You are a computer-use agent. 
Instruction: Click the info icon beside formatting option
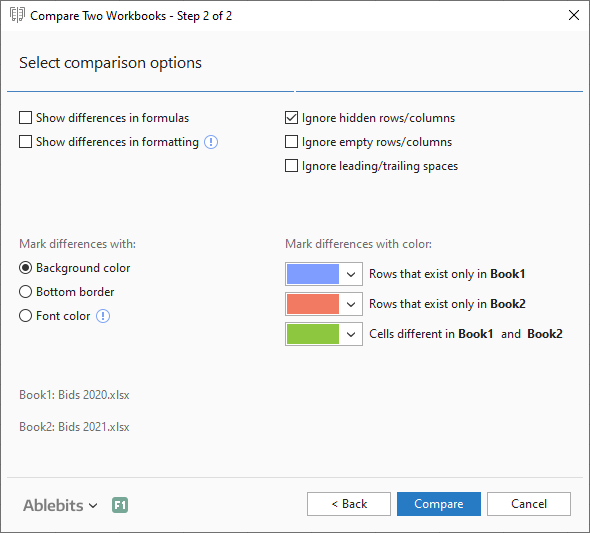pos(211,142)
